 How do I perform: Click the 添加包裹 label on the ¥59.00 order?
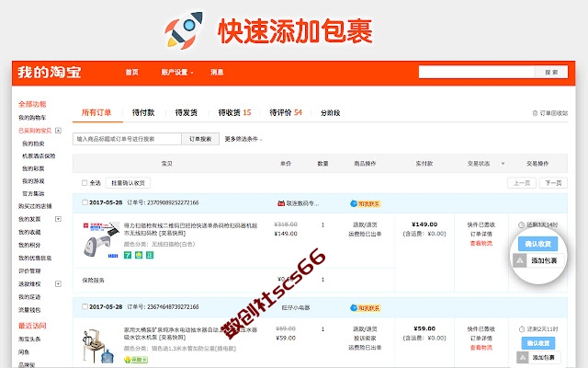pyautogui.click(x=543, y=357)
